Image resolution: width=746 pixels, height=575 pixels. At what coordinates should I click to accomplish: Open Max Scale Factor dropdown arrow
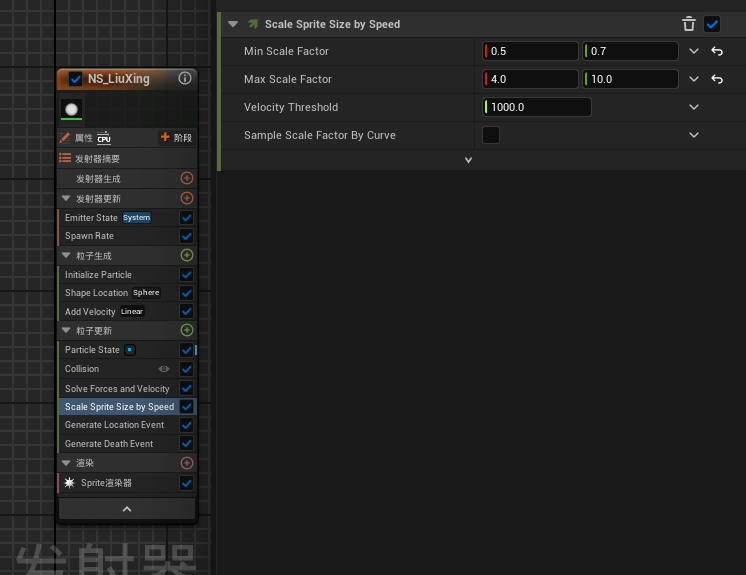(x=694, y=79)
